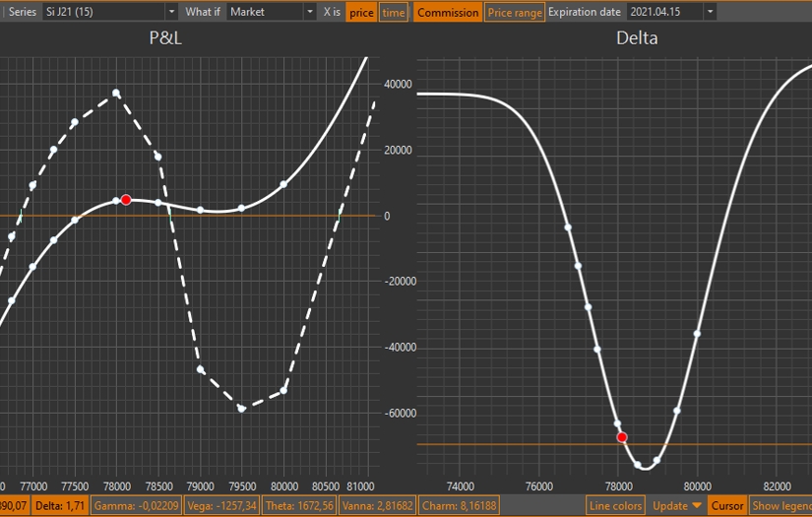The width and height of the screenshot is (812, 517).
Task: Toggle the Cursor button
Action: click(727, 505)
